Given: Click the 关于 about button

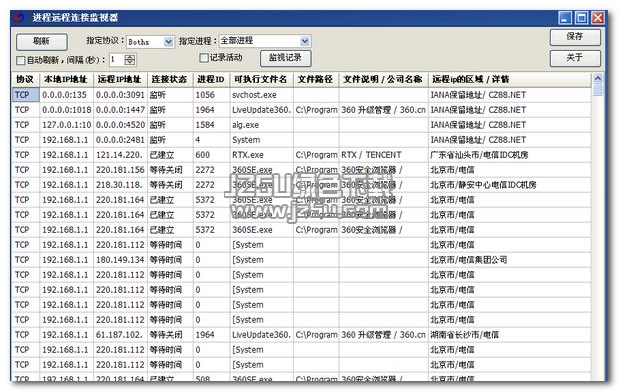Looking at the screenshot, I should (575, 58).
